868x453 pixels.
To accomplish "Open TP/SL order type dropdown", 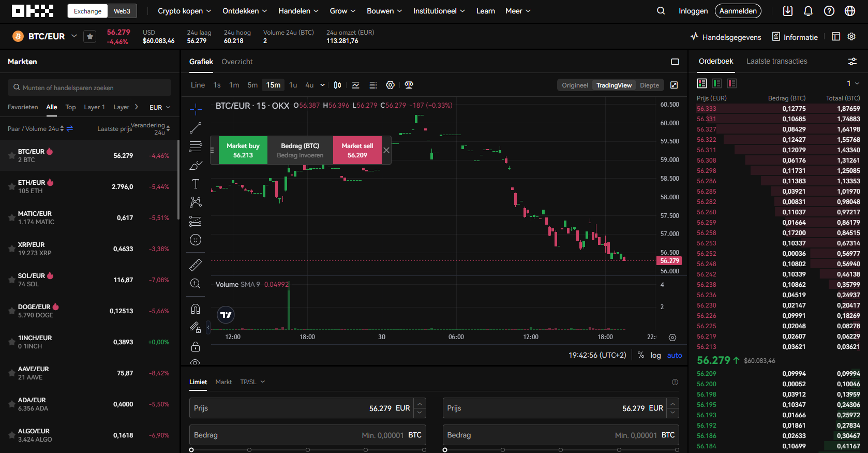I will [x=252, y=382].
